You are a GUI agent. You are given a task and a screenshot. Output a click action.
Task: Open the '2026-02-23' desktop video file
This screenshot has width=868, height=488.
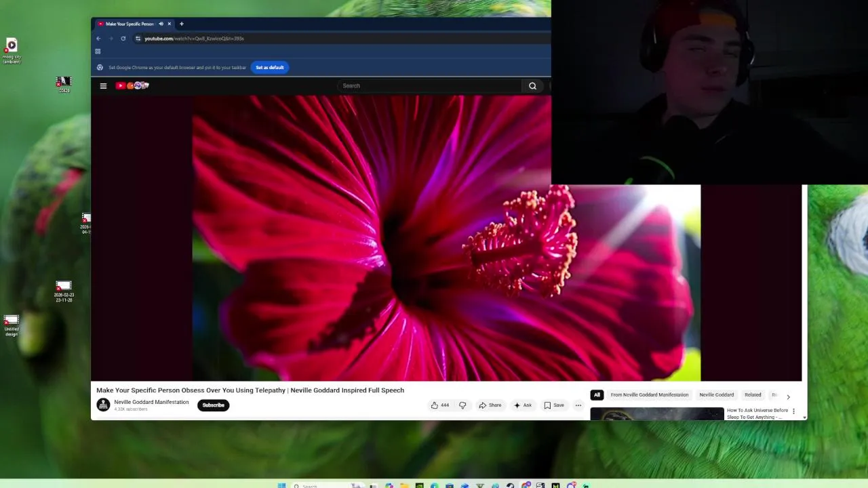pos(64,291)
